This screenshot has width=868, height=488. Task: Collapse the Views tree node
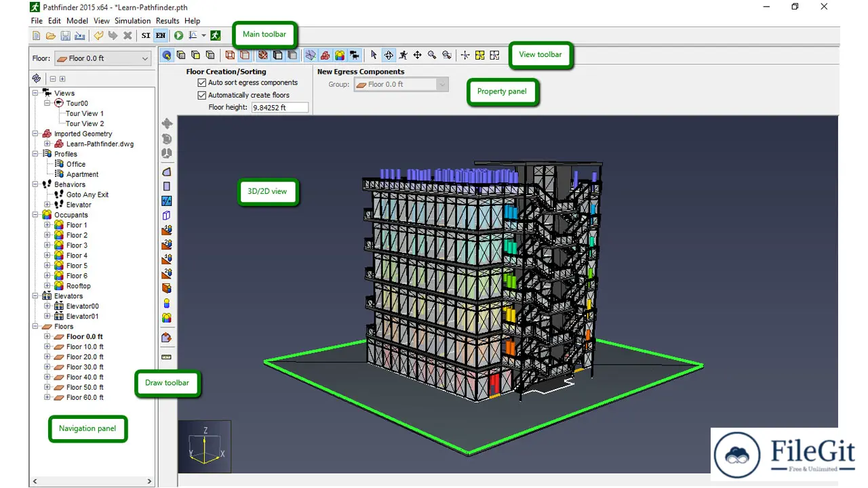pyautogui.click(x=35, y=94)
